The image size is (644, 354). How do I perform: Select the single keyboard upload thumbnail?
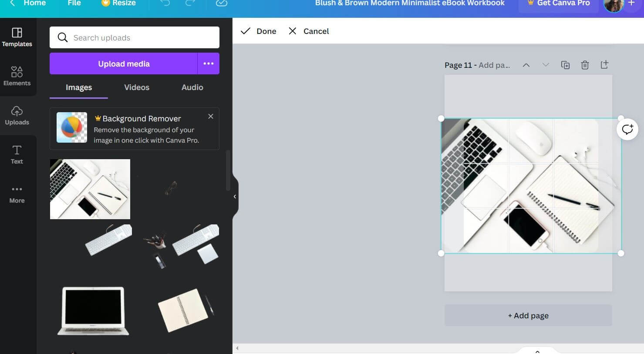tap(108, 240)
